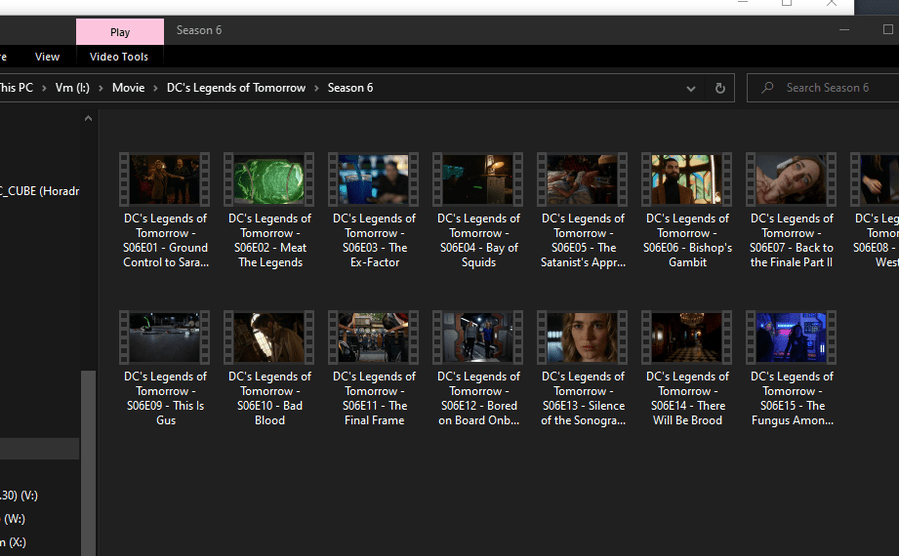The width and height of the screenshot is (899, 556).
Task: Click the S06E03 The Ex-Factor file name
Action: tap(374, 240)
